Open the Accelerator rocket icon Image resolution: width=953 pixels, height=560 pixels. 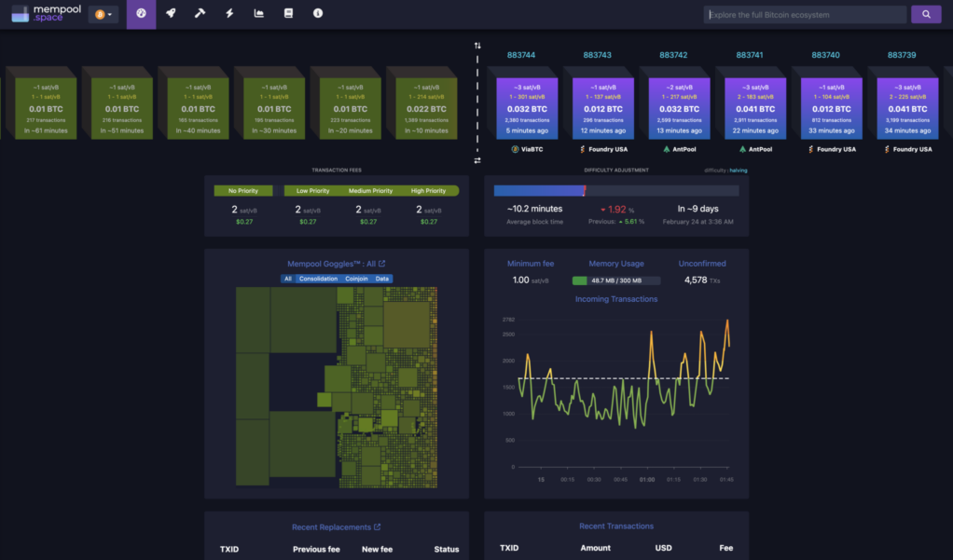171,14
